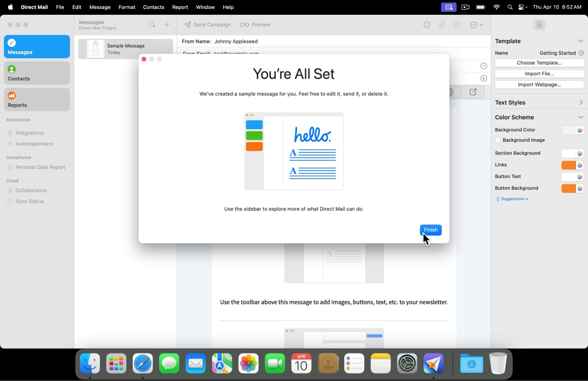Enable the Background Image checkbox
This screenshot has width=588, height=381.
tap(498, 140)
